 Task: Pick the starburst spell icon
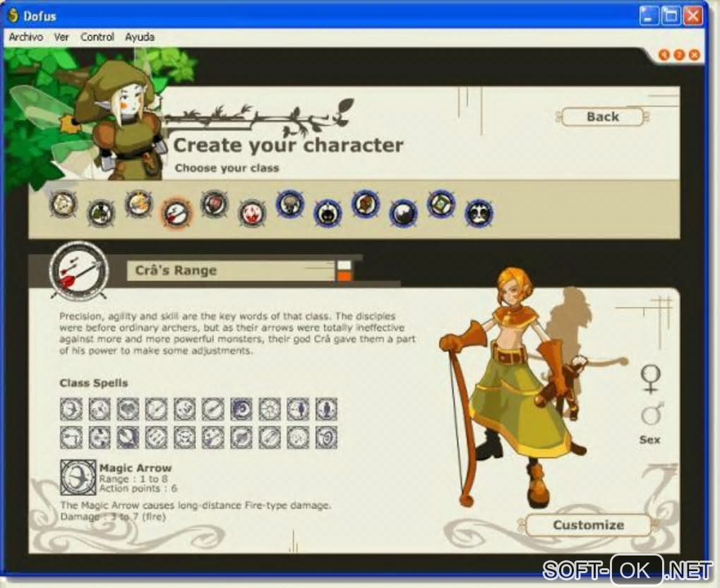pos(270,409)
